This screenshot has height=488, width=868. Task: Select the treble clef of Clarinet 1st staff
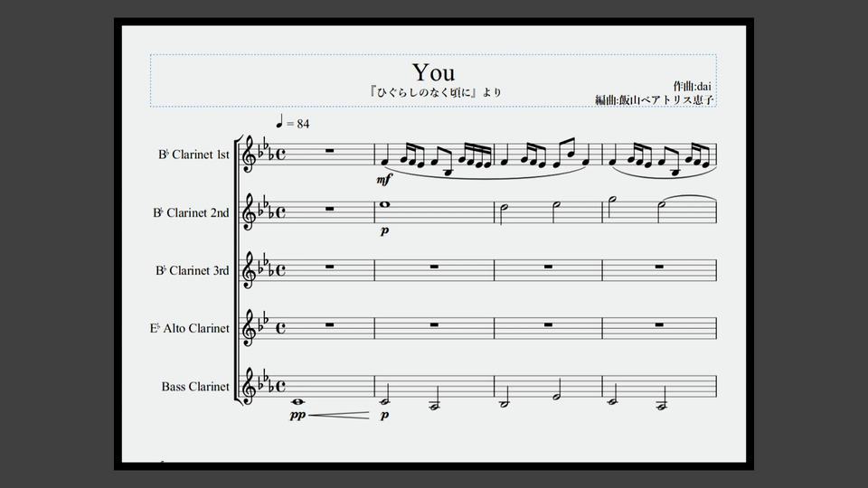(249, 155)
